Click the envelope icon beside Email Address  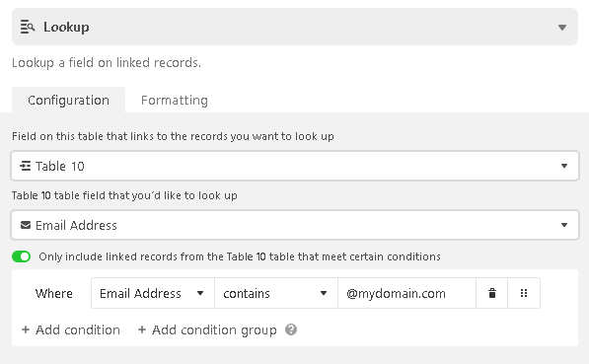coord(26,225)
